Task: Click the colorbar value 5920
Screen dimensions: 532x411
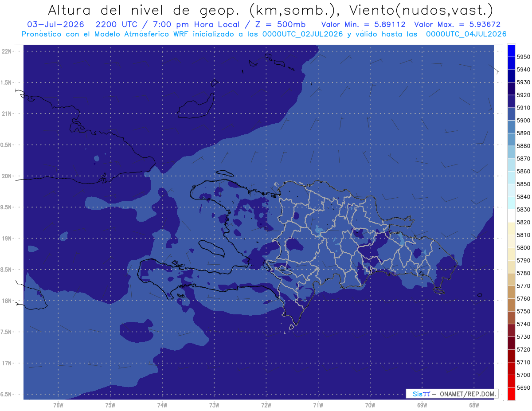Action: (x=523, y=95)
